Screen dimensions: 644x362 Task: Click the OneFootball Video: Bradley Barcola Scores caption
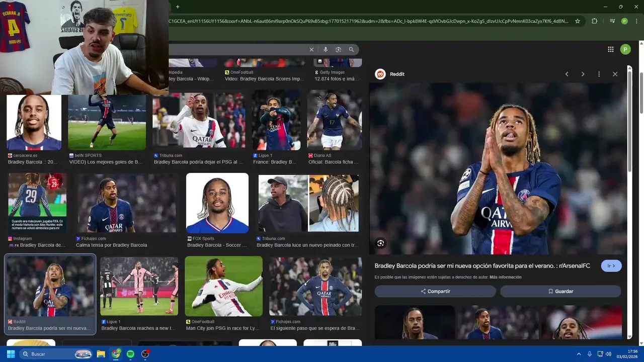pyautogui.click(x=265, y=79)
